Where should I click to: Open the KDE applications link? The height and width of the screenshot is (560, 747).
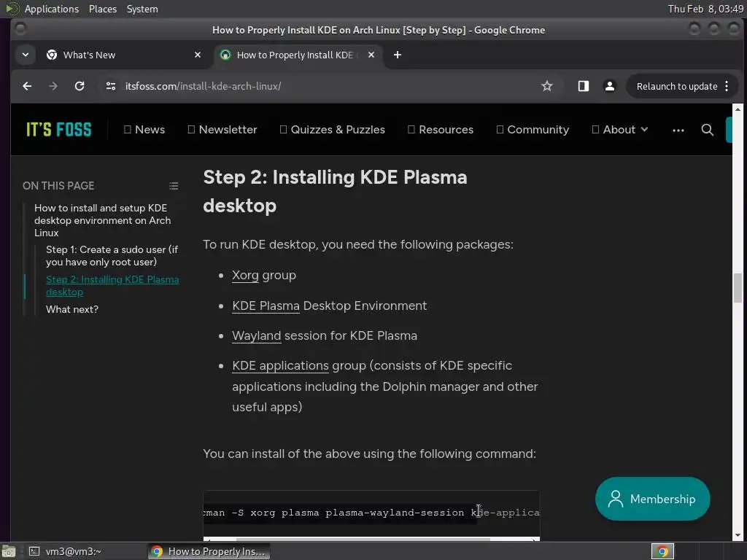click(x=280, y=366)
